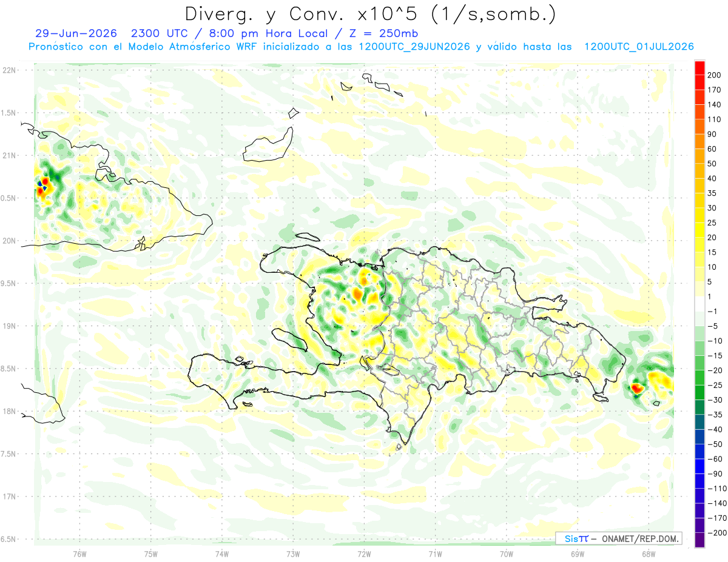The width and height of the screenshot is (728, 562).
Task: Click the '70W' longitude label
Action: pyautogui.click(x=506, y=553)
